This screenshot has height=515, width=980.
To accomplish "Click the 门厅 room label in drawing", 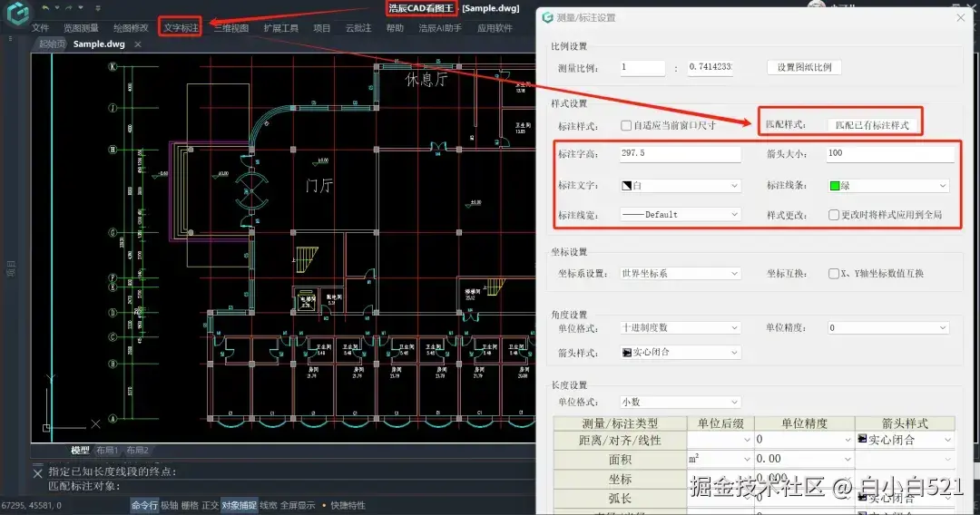I will (x=319, y=185).
